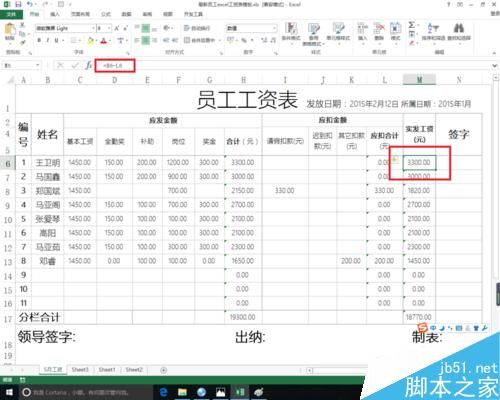Screen dimensions: 500x400
Task: Click the Delete cells icon
Action: 379,29
